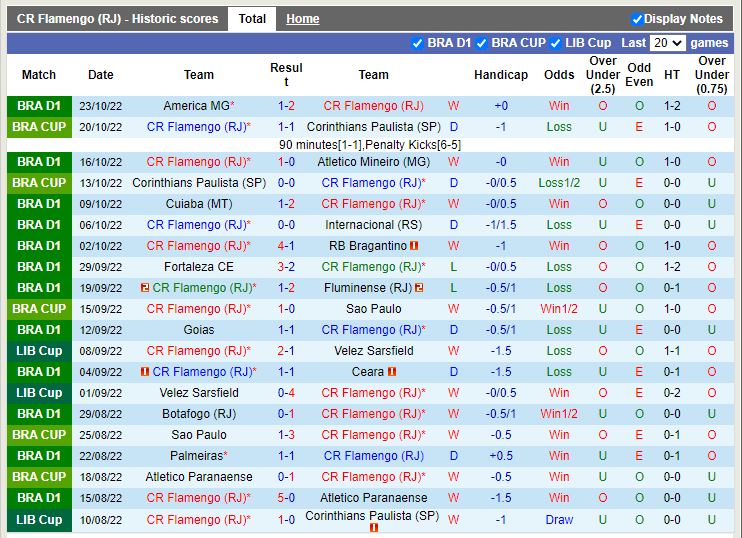Viewport: 742px width, 538px height.
Task: Open Fortaleza CE team link
Action: point(199,267)
